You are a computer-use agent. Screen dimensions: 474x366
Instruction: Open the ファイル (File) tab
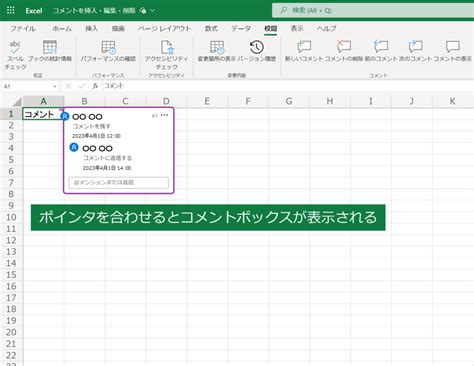[23, 29]
